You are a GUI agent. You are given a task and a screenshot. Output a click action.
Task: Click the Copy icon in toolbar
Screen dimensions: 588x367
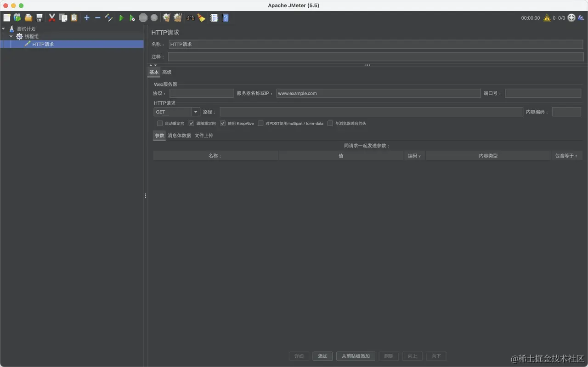click(63, 18)
